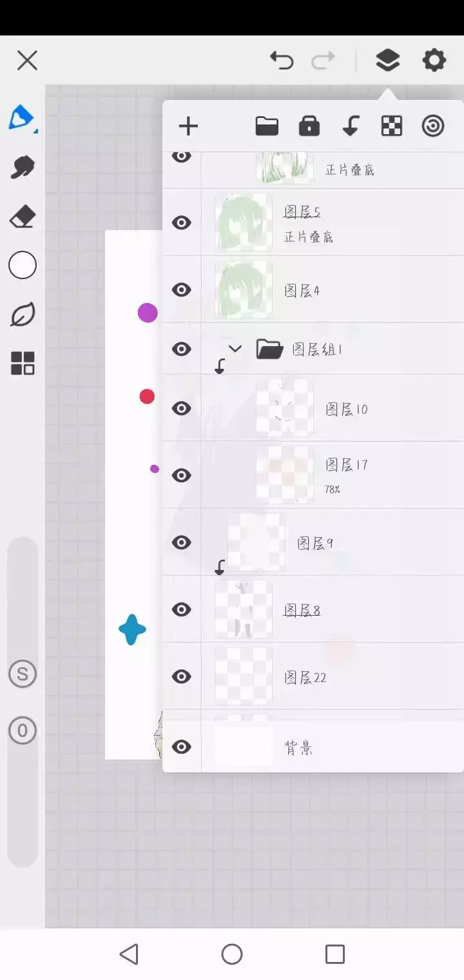
Task: Select the smudge tool
Action: pyautogui.click(x=23, y=167)
